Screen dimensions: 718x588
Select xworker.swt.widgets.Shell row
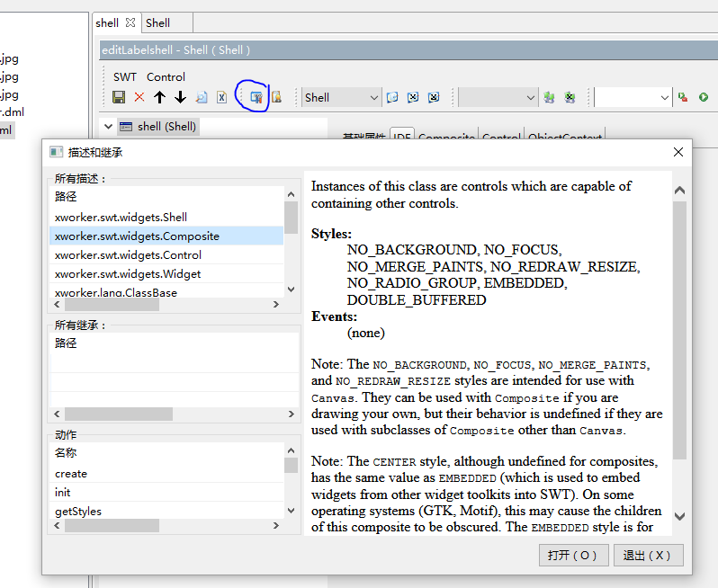coord(166,217)
